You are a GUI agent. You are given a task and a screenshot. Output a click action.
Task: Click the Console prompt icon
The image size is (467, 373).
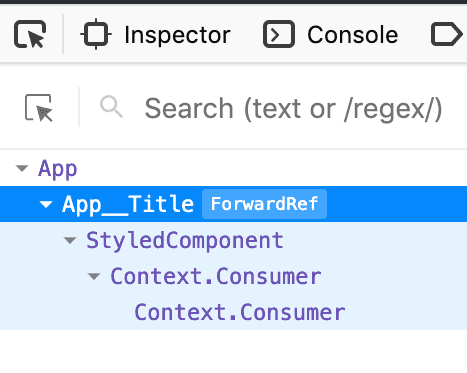click(279, 34)
